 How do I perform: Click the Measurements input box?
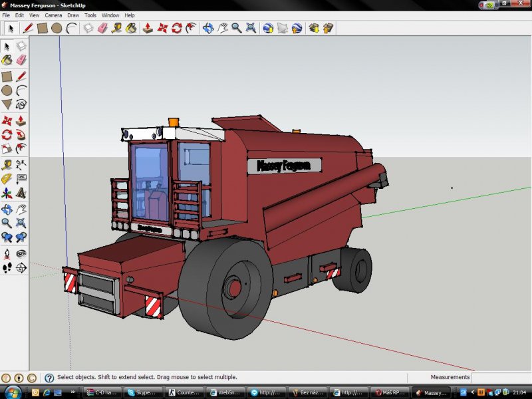tap(501, 377)
